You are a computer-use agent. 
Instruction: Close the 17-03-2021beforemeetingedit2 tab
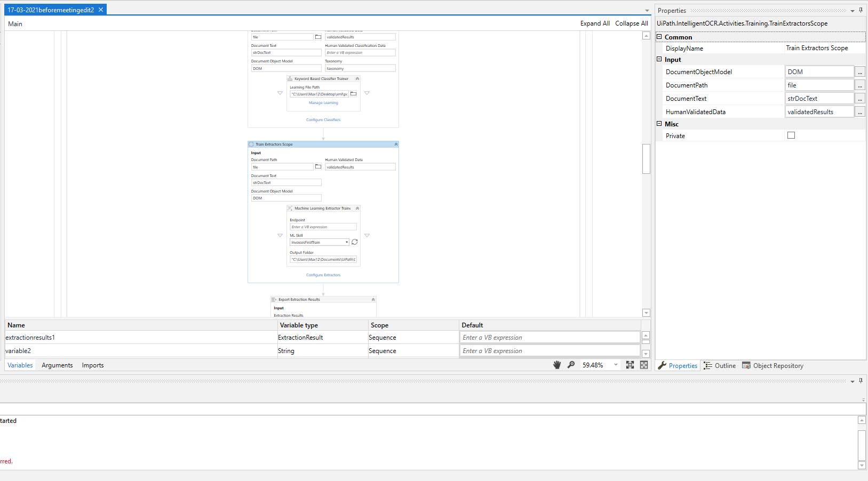101,10
